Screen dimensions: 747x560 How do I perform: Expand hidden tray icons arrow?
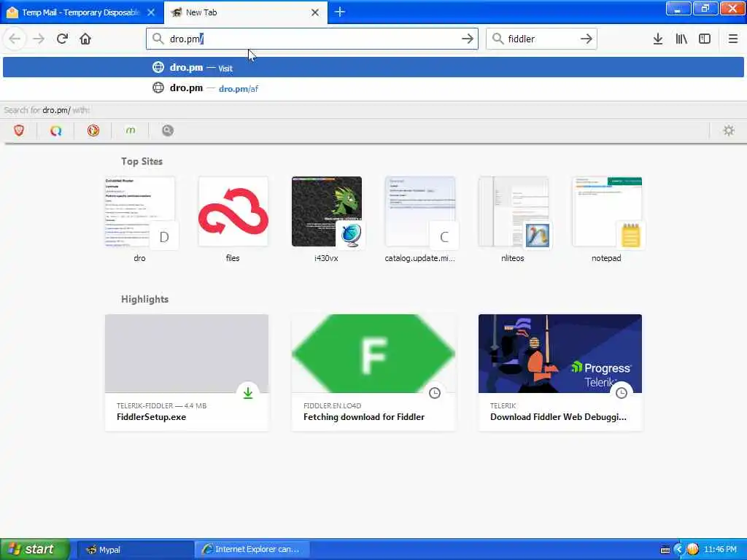(x=679, y=550)
